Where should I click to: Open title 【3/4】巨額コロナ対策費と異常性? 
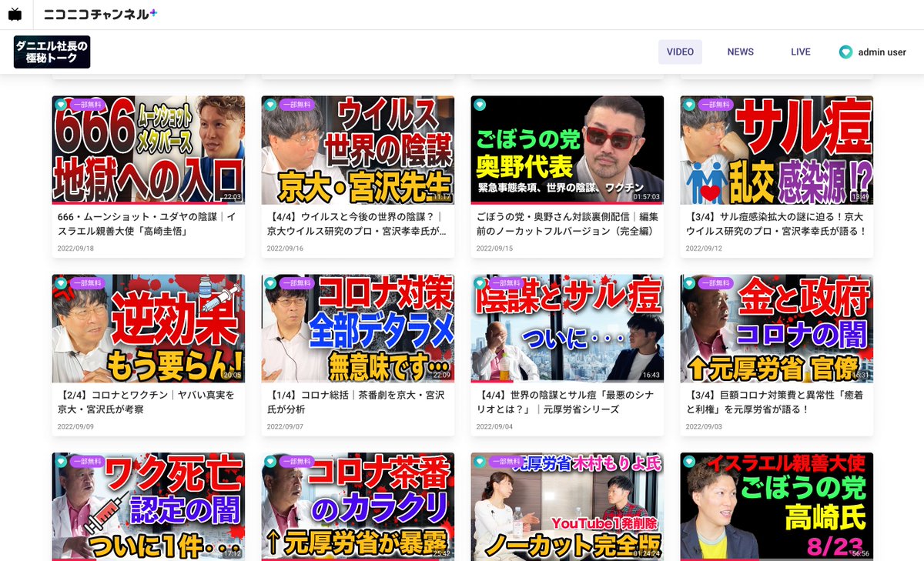click(x=776, y=402)
